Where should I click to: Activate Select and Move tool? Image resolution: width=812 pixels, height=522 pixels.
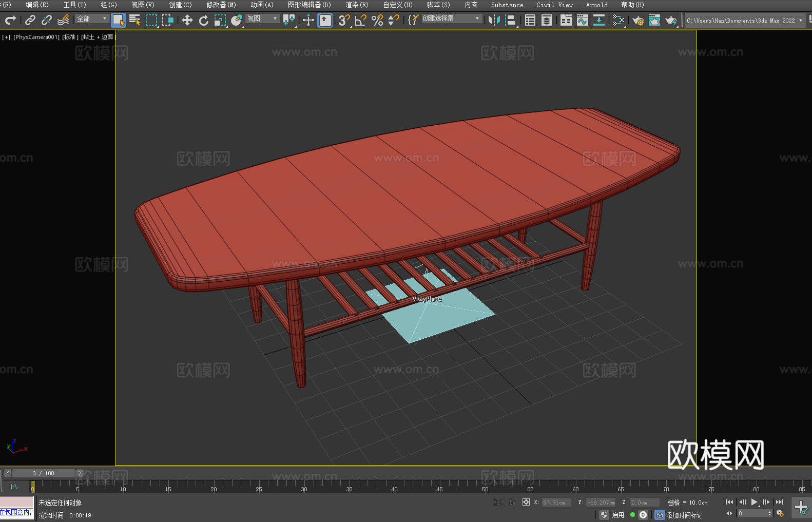(x=187, y=20)
